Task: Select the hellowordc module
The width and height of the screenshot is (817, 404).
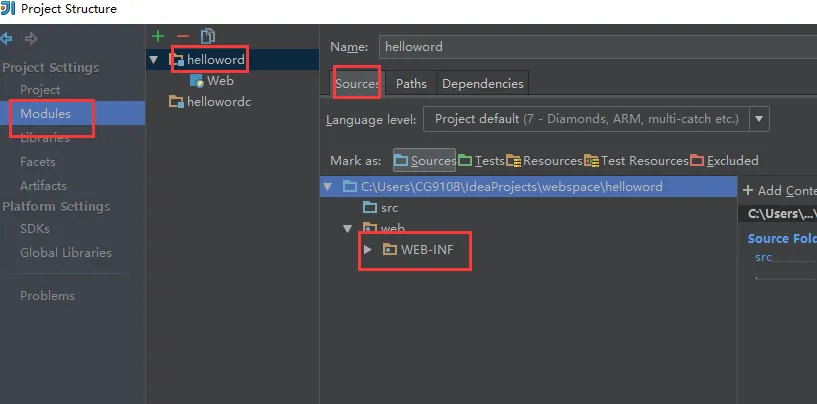Action: pos(219,101)
